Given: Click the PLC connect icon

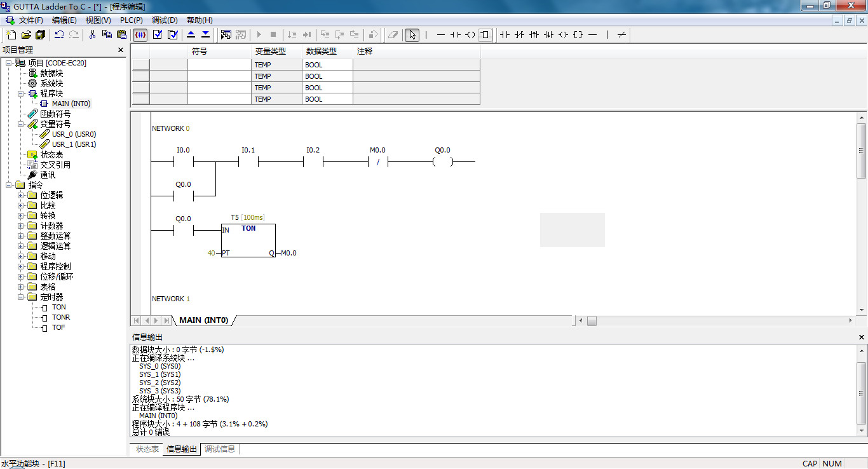Looking at the screenshot, I should click(x=226, y=34).
